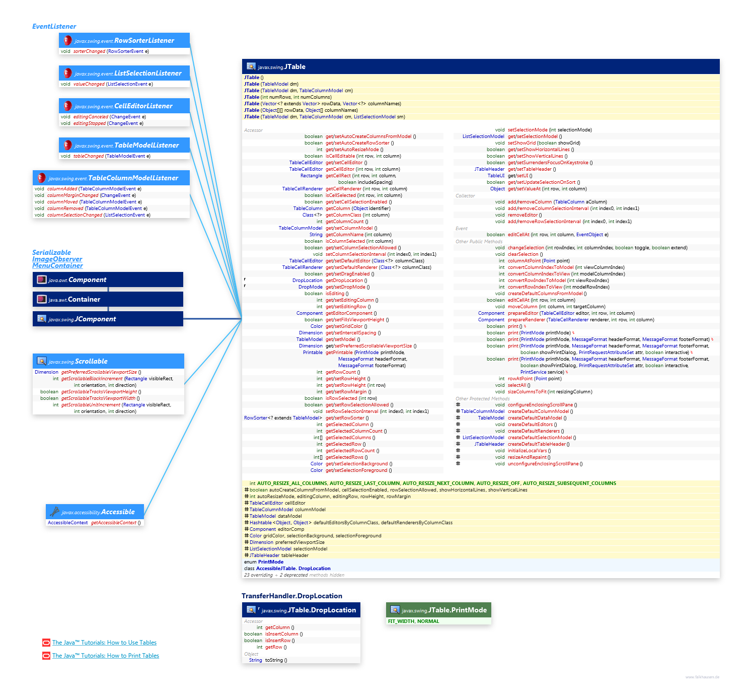Image resolution: width=748 pixels, height=700 pixels.
Task: Click the JComponent class icon
Action: point(42,319)
